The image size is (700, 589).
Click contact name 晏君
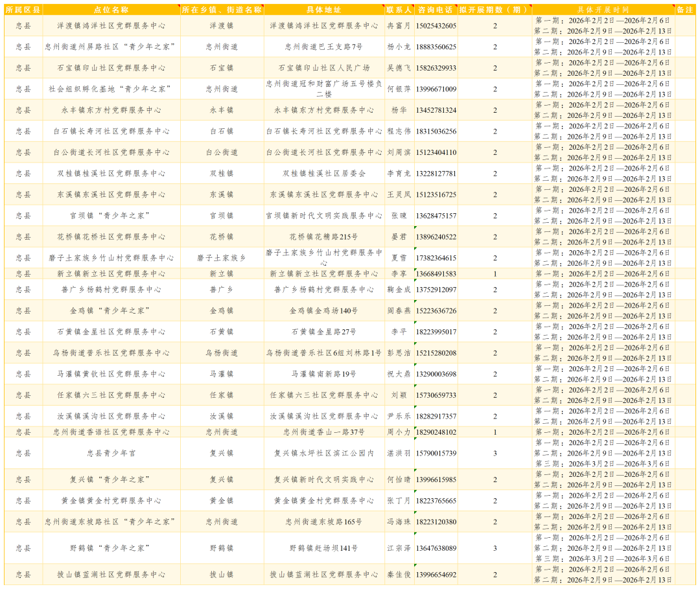[x=399, y=237]
